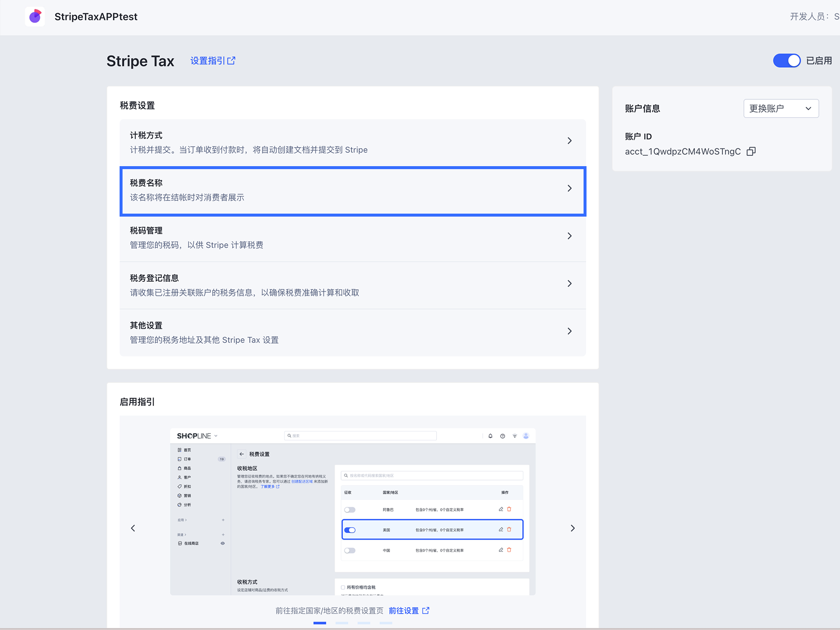
Task: Click the chevron arrow for 税务登记信息
Action: coord(569,283)
